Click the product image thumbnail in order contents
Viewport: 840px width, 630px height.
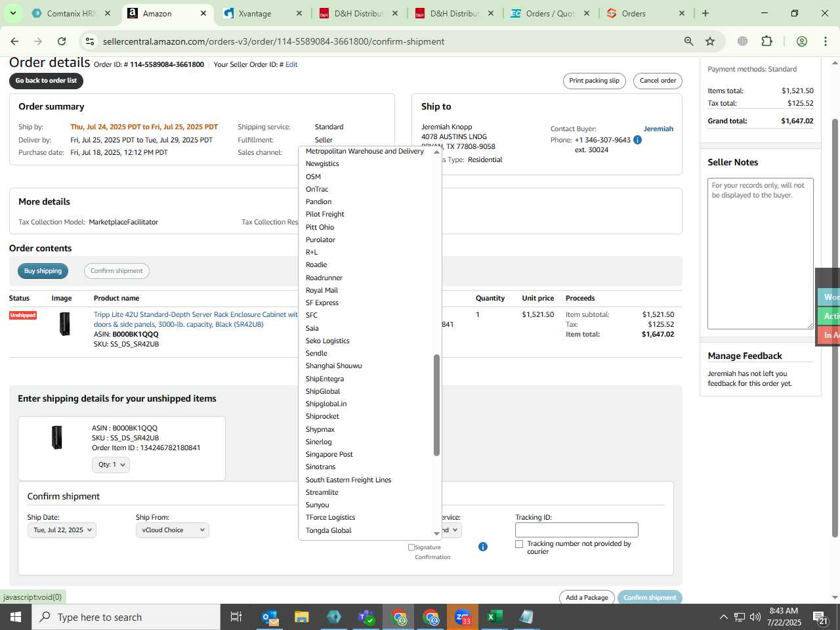coord(64,324)
